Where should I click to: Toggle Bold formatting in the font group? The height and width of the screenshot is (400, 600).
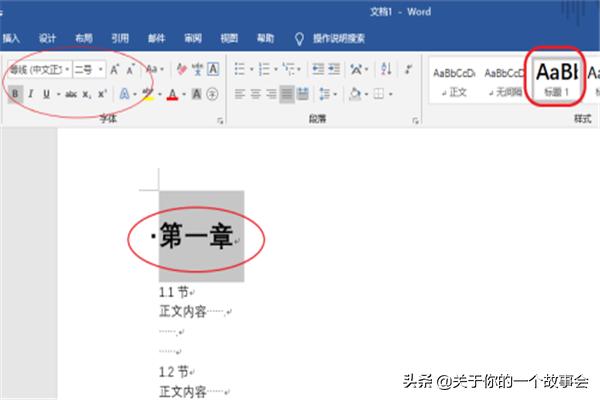(x=15, y=94)
